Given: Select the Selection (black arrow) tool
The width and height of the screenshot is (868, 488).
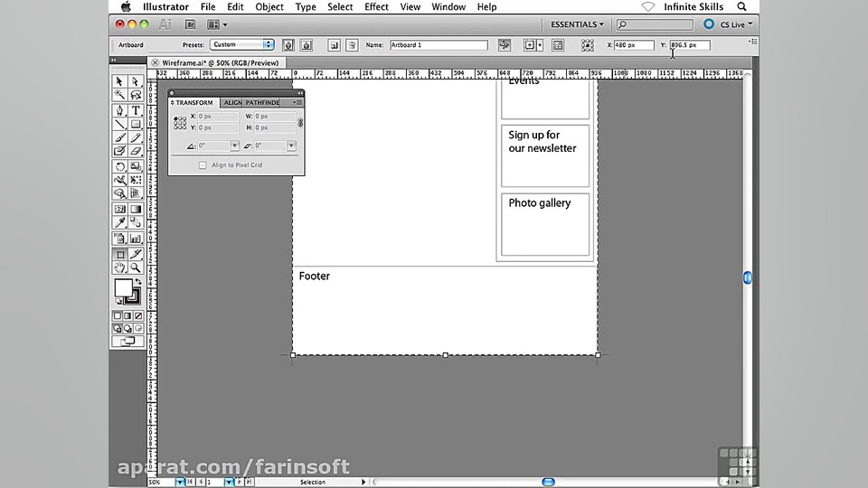Looking at the screenshot, I should click(119, 81).
